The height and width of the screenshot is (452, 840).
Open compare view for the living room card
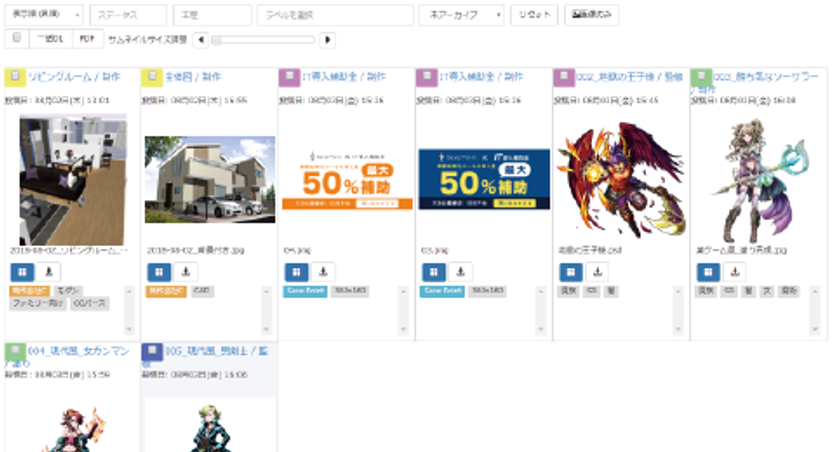coord(22,272)
